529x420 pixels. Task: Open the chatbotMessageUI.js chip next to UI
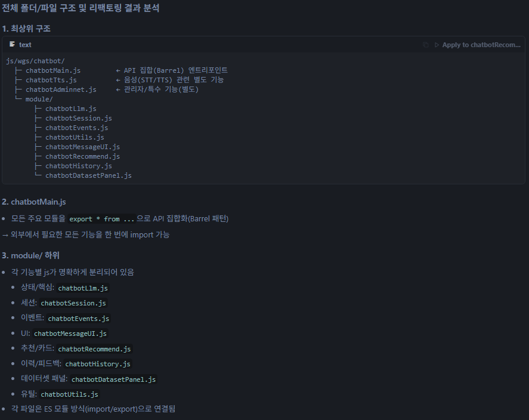[x=70, y=333]
